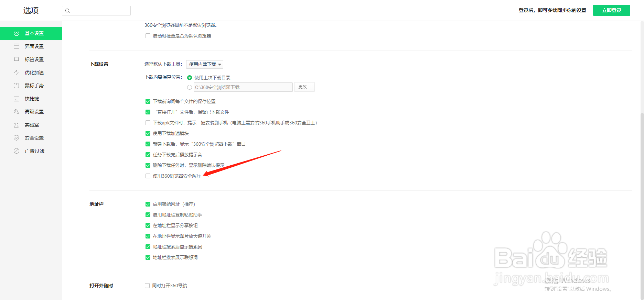Image resolution: width=644 pixels, height=300 pixels.
Task: Click the 标签设置 tab icon in the sidebar
Action: (16, 59)
